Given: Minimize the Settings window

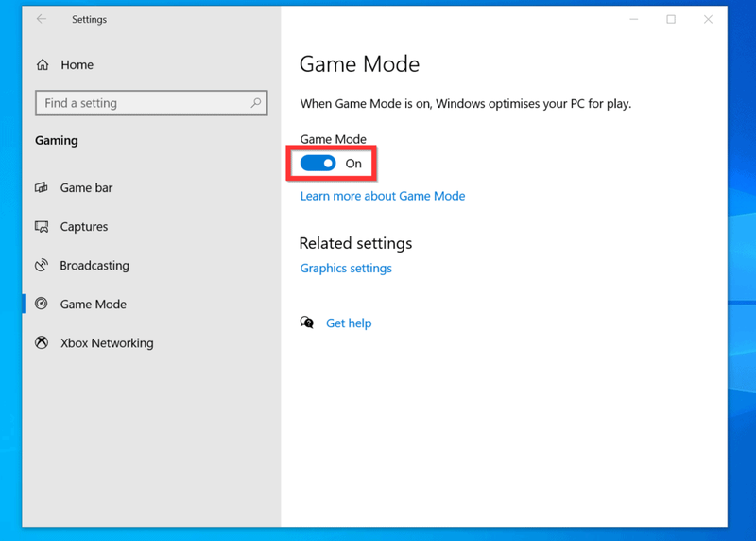Looking at the screenshot, I should pos(633,19).
